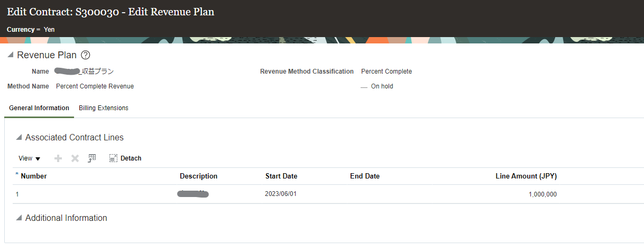This screenshot has height=250, width=644.
Task: Collapse the Revenue Plan section
Action: (x=11, y=55)
